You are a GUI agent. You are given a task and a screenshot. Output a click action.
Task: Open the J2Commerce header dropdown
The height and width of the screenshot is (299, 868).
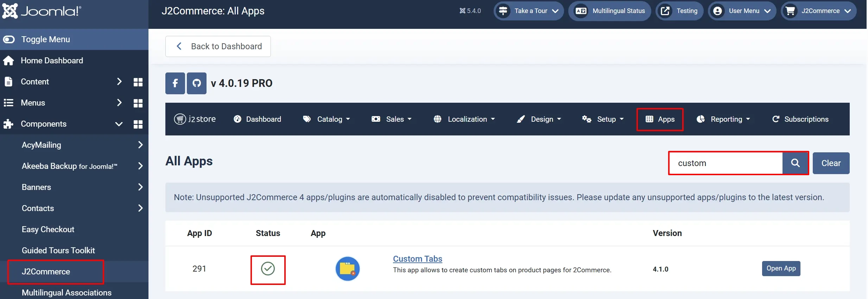819,11
